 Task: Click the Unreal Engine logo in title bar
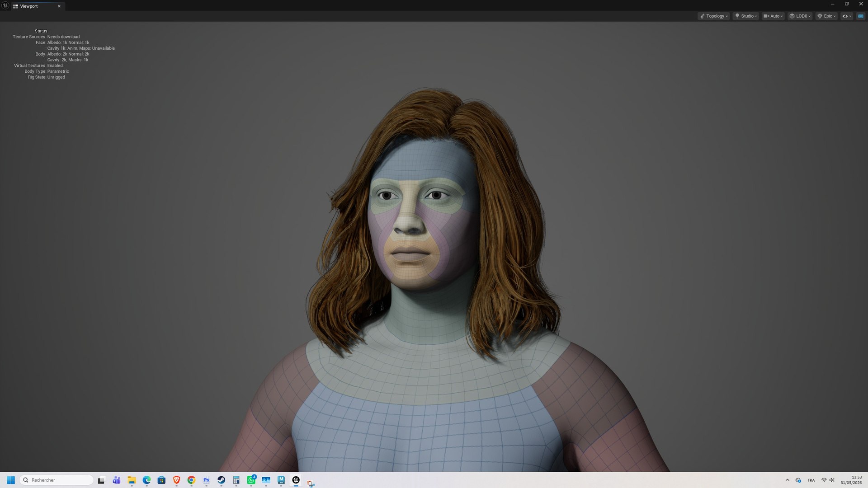tap(5, 5)
